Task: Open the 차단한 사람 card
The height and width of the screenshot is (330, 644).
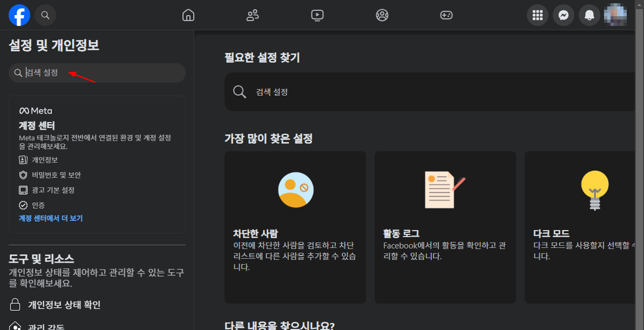Action: (295, 227)
